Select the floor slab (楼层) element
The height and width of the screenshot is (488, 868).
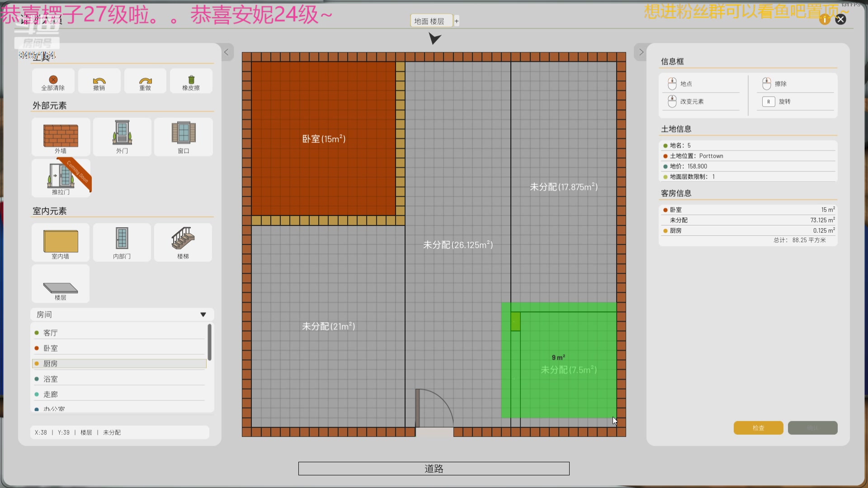[61, 287]
